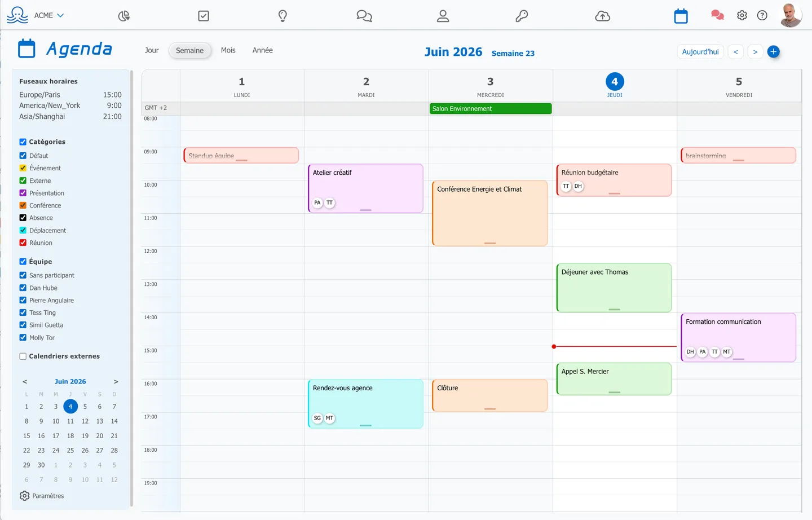Click the current time red line marker

[615, 346]
